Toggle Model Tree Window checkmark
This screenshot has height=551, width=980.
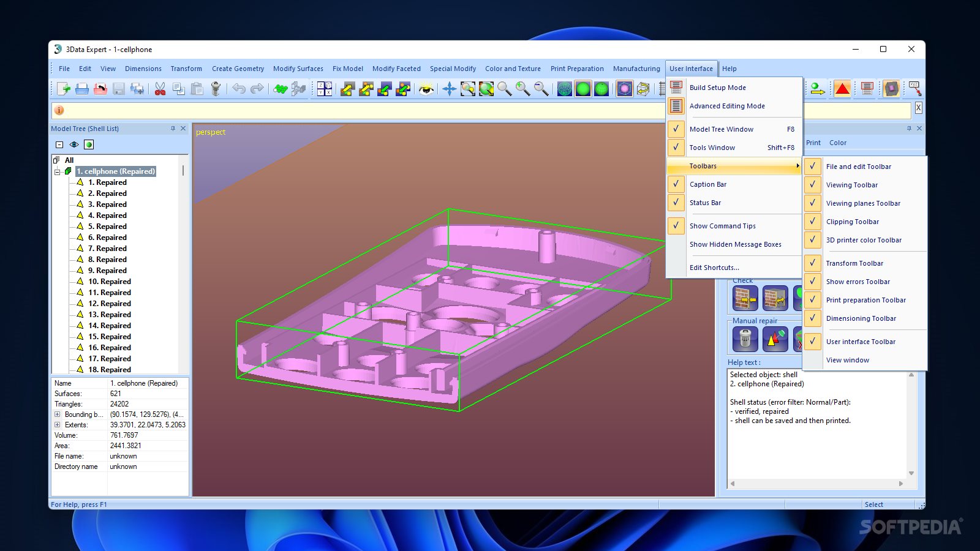(x=676, y=129)
